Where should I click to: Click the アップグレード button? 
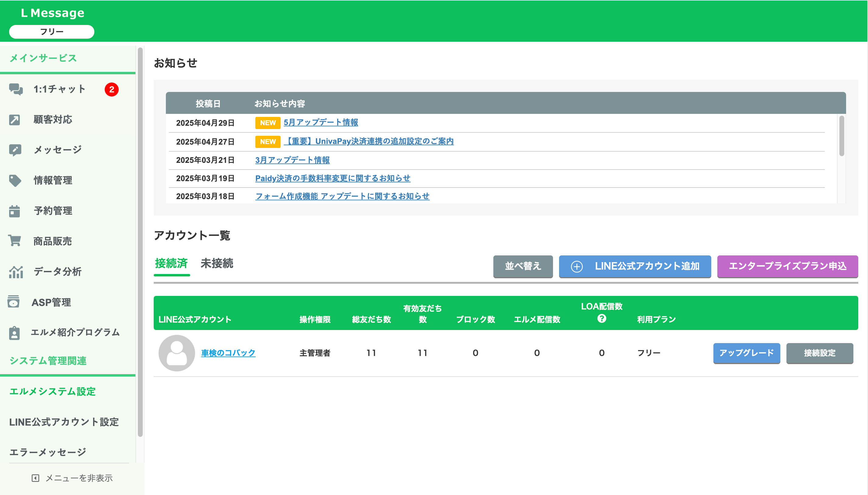coord(746,353)
